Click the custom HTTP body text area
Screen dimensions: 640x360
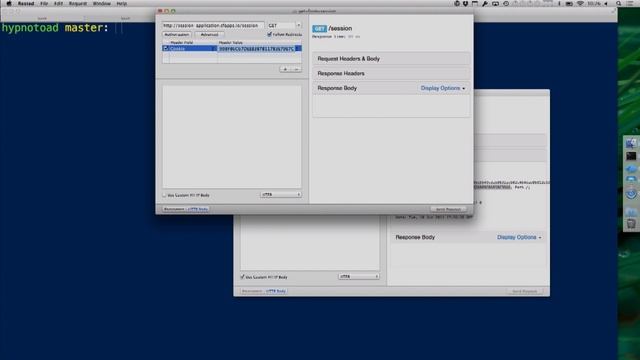click(x=232, y=136)
